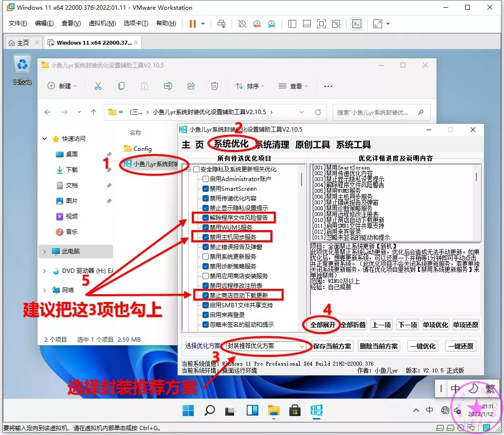Click the scissors cut icon in Explorer
The width and height of the screenshot is (504, 435).
pos(98,86)
